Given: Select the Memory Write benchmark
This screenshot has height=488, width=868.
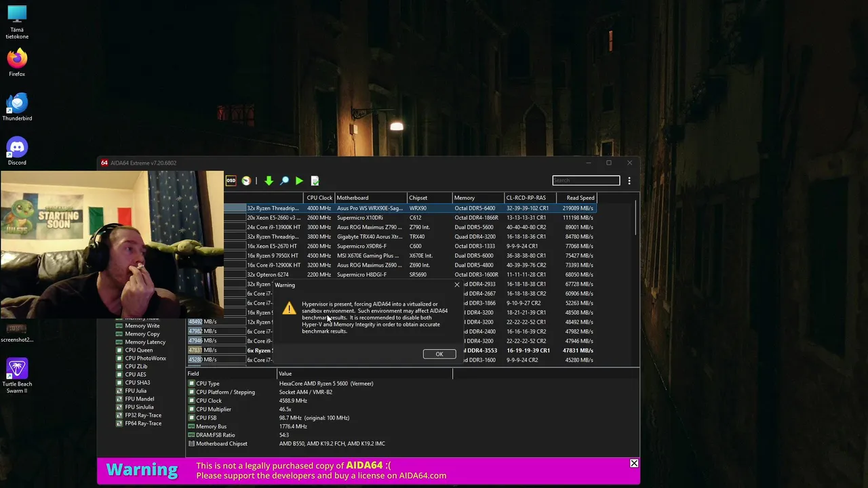Looking at the screenshot, I should (x=142, y=326).
